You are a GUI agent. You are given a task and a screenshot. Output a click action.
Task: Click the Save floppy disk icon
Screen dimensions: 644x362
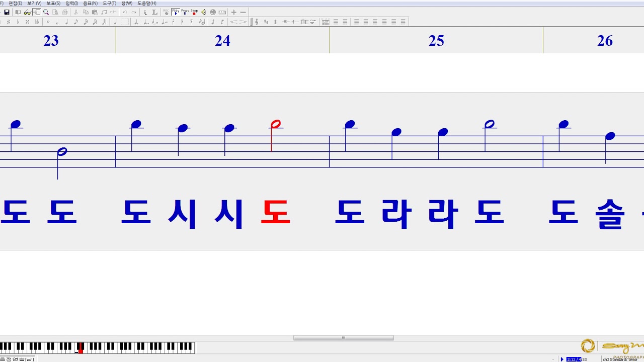(x=7, y=12)
